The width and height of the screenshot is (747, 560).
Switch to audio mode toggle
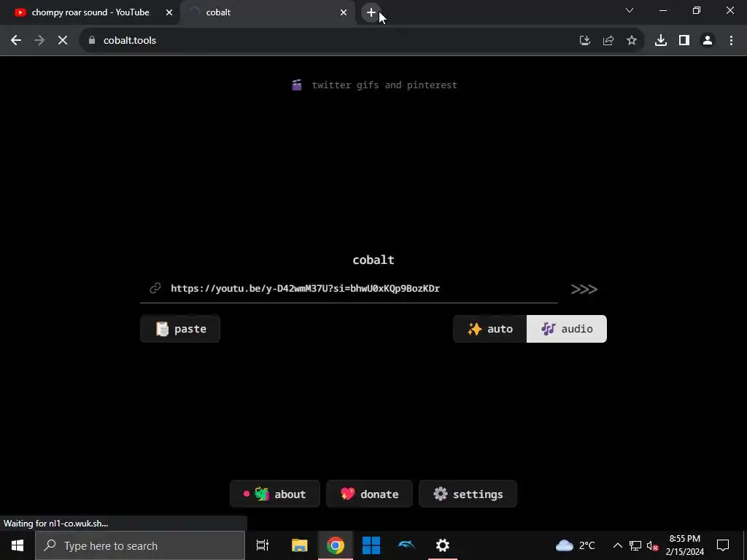[x=566, y=329]
